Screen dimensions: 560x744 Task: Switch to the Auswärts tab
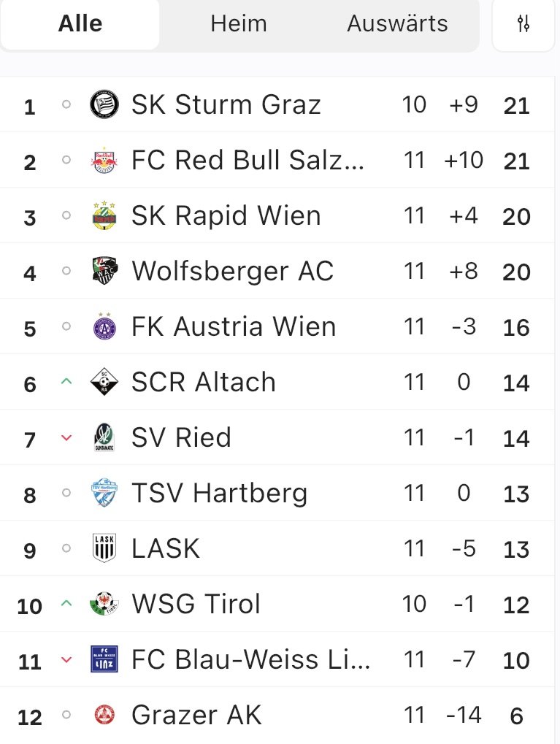[397, 24]
